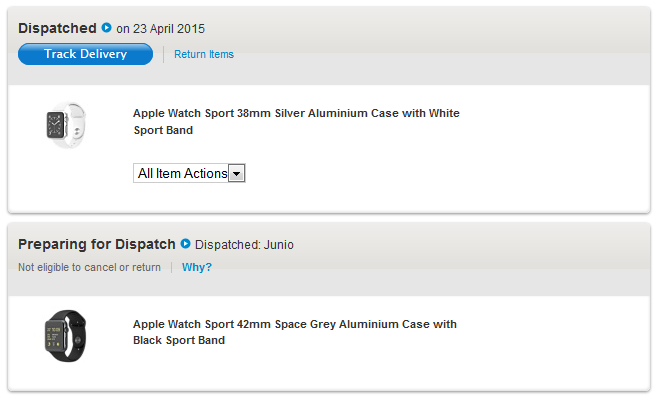Click empty header area right of Return Items
The width and height of the screenshot is (660, 400).
click(440, 54)
